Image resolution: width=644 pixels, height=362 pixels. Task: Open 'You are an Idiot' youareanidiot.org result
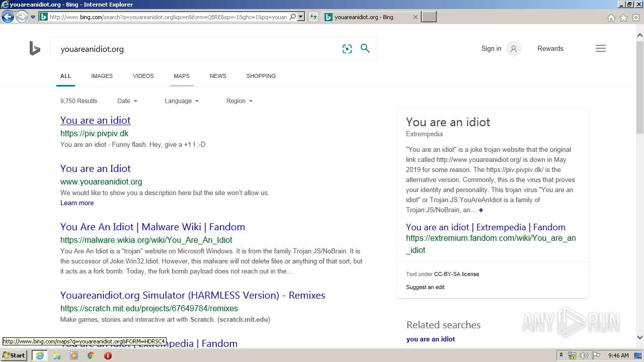tap(95, 168)
